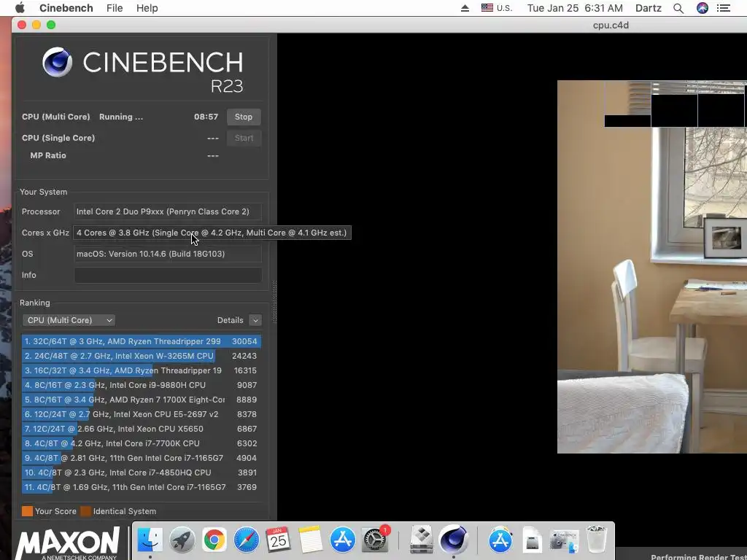This screenshot has height=560, width=747.
Task: Click the CPU (Multi Core) label
Action: [55, 117]
